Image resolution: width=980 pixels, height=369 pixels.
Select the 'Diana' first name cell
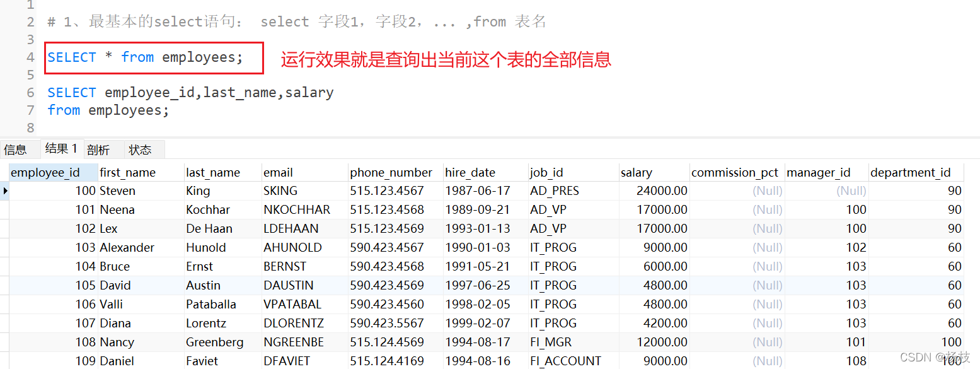pyautogui.click(x=141, y=323)
